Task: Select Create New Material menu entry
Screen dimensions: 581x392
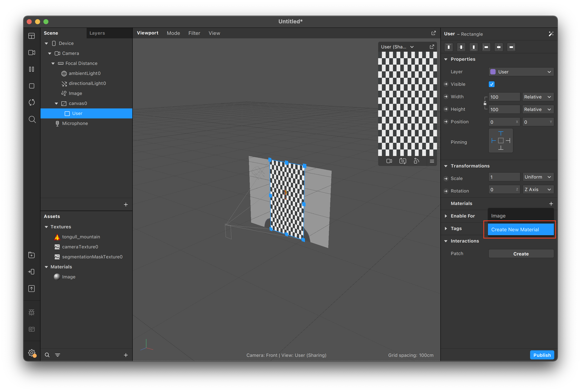Action: (520, 229)
